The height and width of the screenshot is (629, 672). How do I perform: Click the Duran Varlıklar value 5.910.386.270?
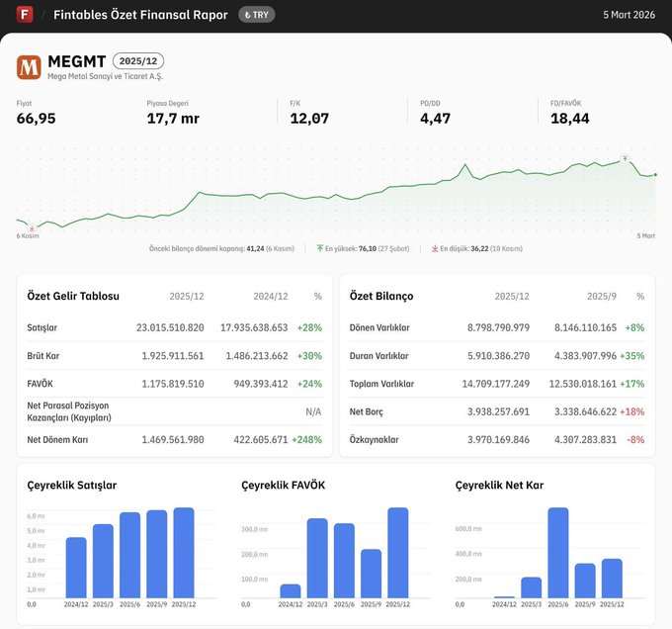pos(498,356)
